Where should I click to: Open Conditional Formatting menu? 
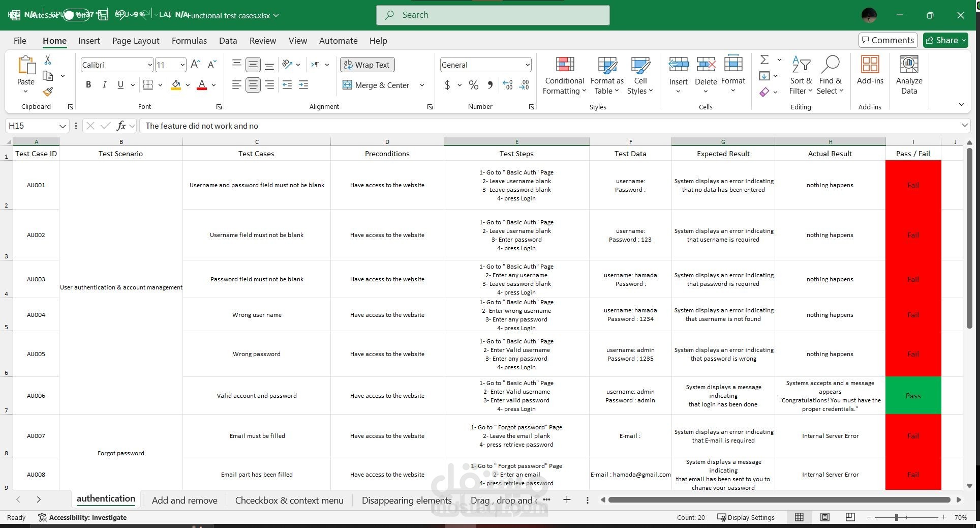[565, 75]
